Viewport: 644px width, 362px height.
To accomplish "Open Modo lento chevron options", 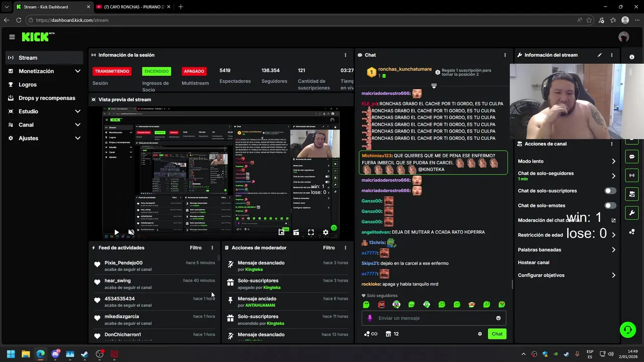I will click(613, 161).
